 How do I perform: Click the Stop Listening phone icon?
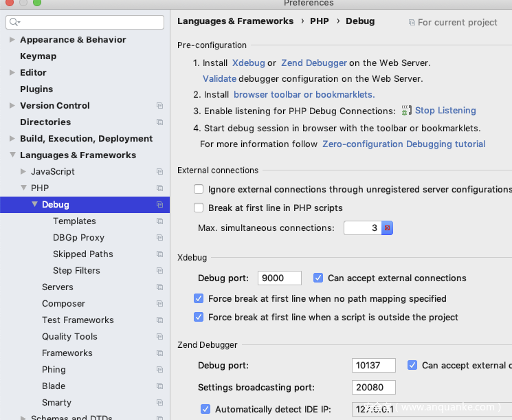click(406, 111)
